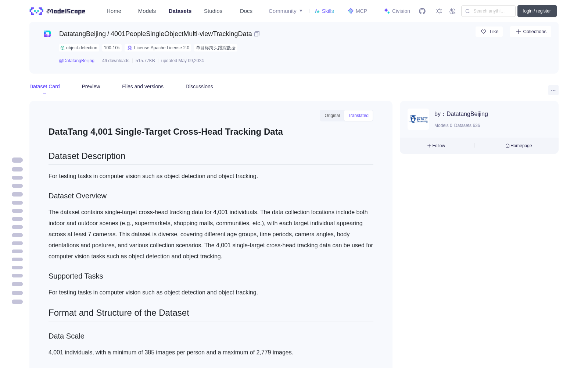
Task: Copy dataset name with copy icon
Action: pyautogui.click(x=257, y=34)
